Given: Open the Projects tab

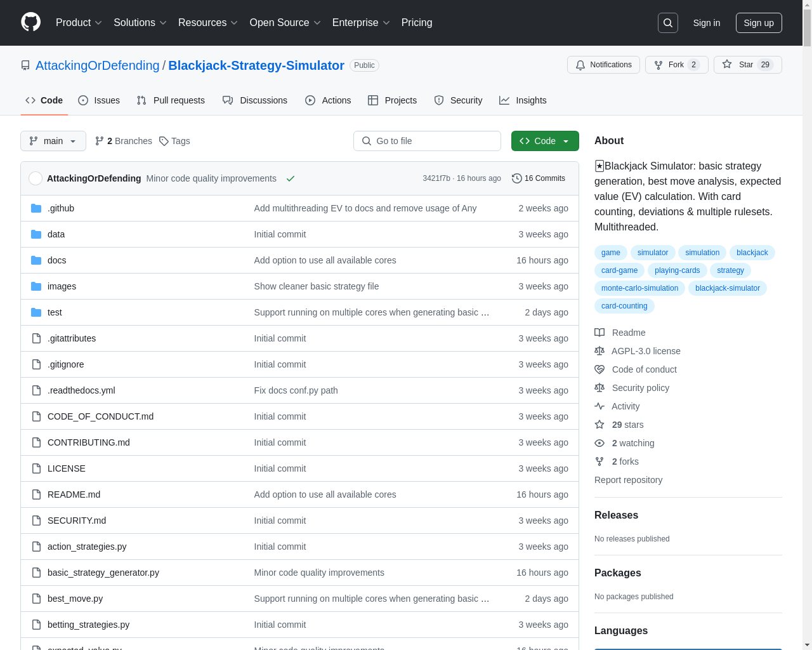Looking at the screenshot, I should click(x=393, y=100).
